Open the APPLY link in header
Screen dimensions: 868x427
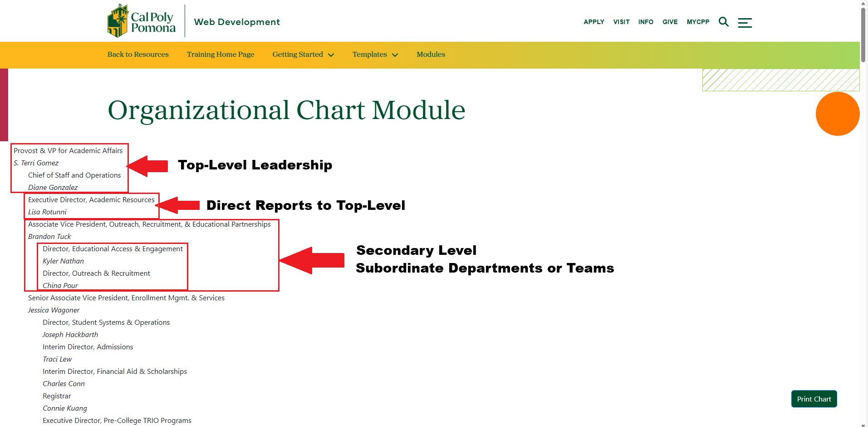(x=593, y=22)
